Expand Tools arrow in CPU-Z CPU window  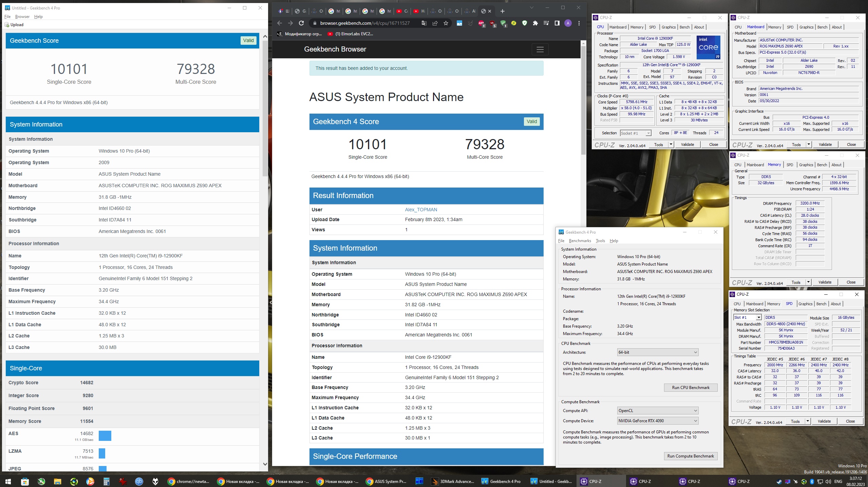click(x=671, y=144)
